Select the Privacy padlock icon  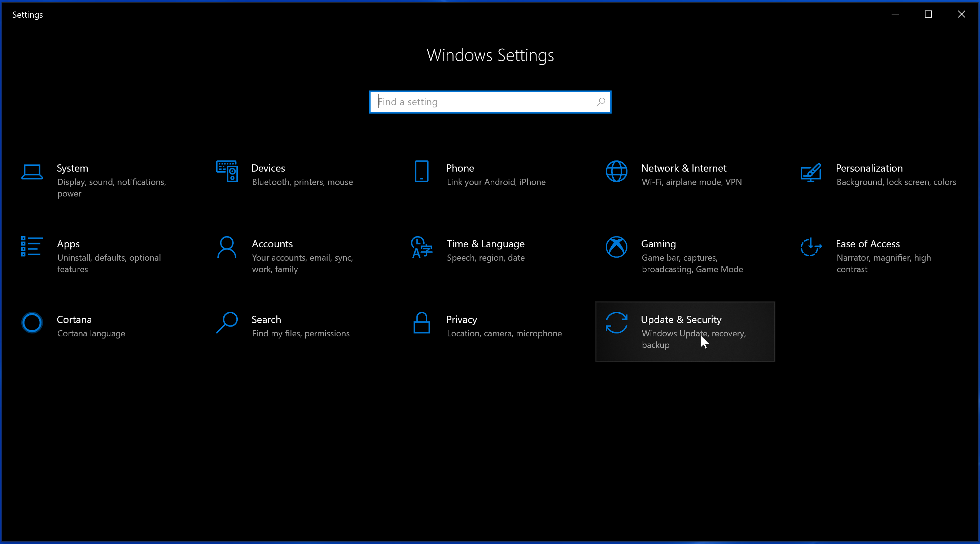[421, 323]
